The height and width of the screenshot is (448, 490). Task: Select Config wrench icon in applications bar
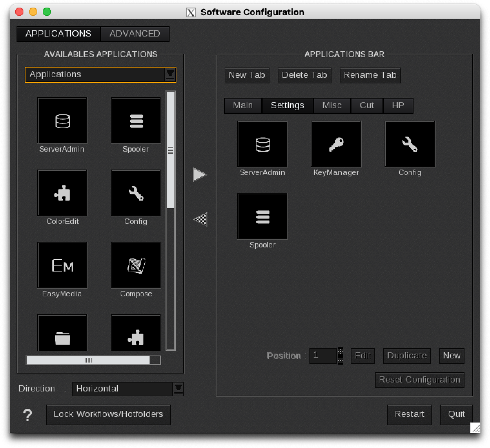pos(410,144)
